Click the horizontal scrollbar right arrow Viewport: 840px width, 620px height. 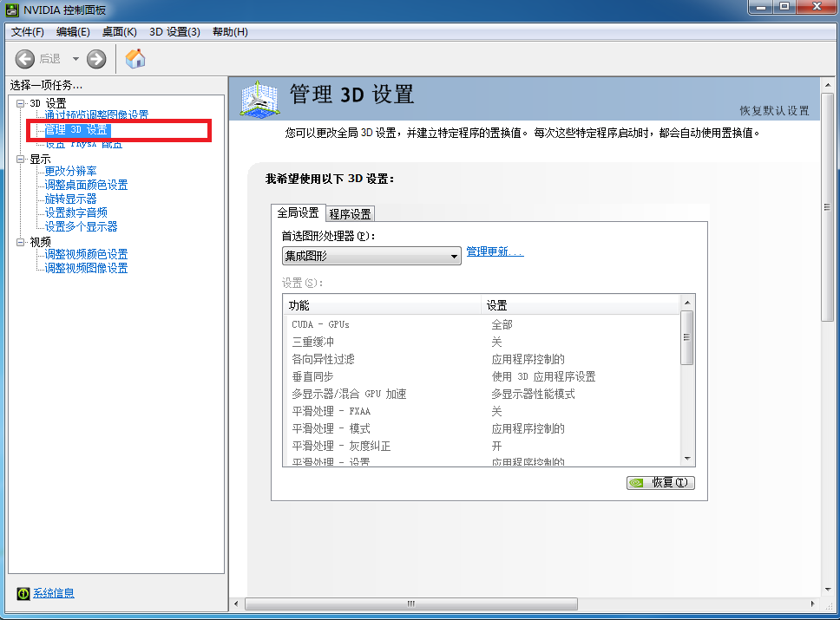[x=813, y=604]
